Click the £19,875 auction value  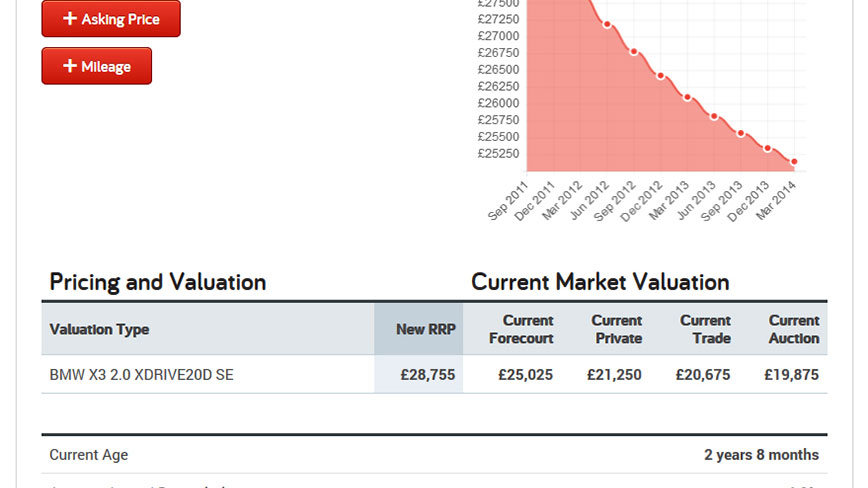click(791, 375)
